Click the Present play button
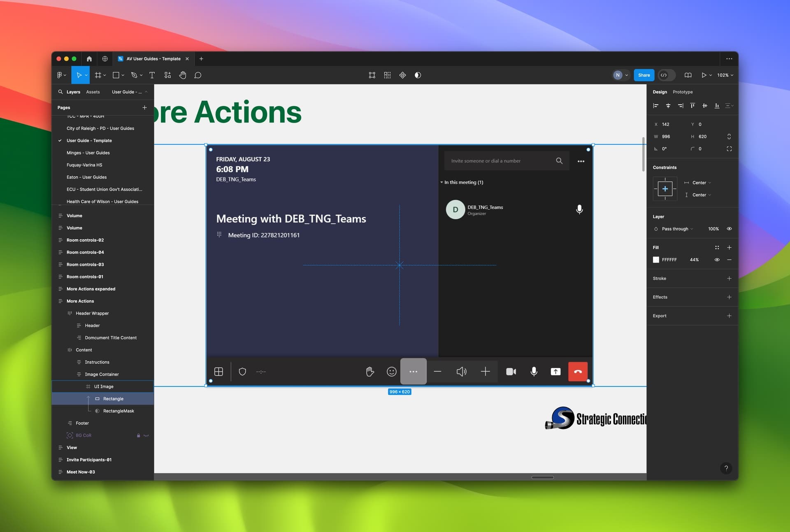The height and width of the screenshot is (532, 790). 704,75
